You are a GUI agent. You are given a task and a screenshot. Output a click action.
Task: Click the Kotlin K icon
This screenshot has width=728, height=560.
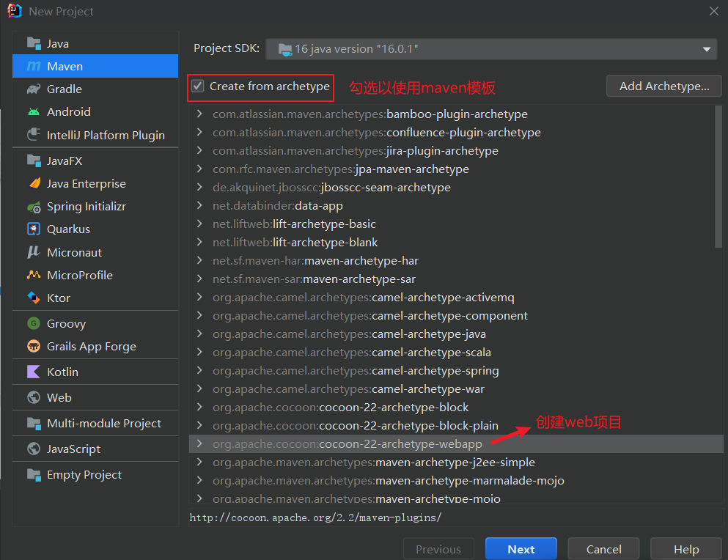coord(34,372)
